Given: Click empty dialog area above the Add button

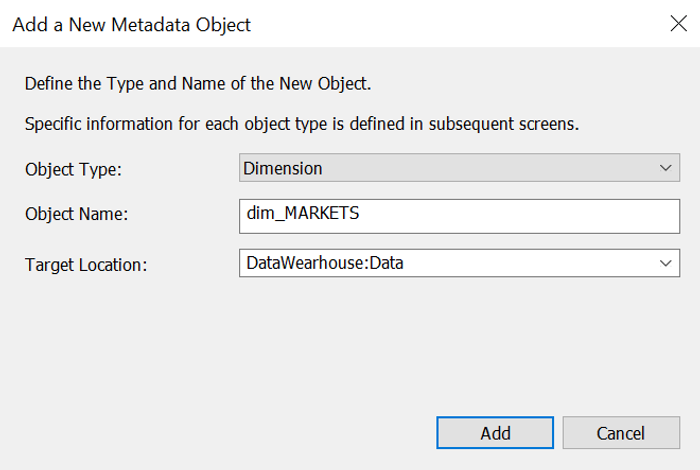Looking at the screenshot, I should (x=495, y=357).
